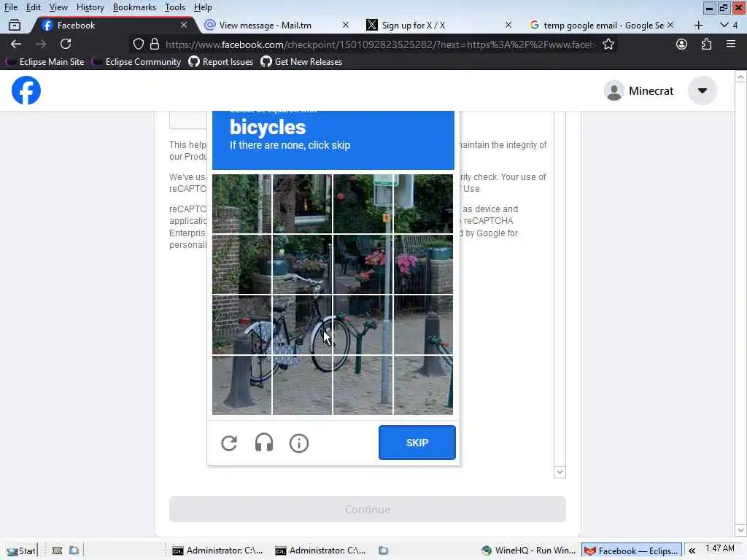Select bottom-right captcha tile with pavement
Viewport: 747px width, 560px height.
click(x=424, y=385)
